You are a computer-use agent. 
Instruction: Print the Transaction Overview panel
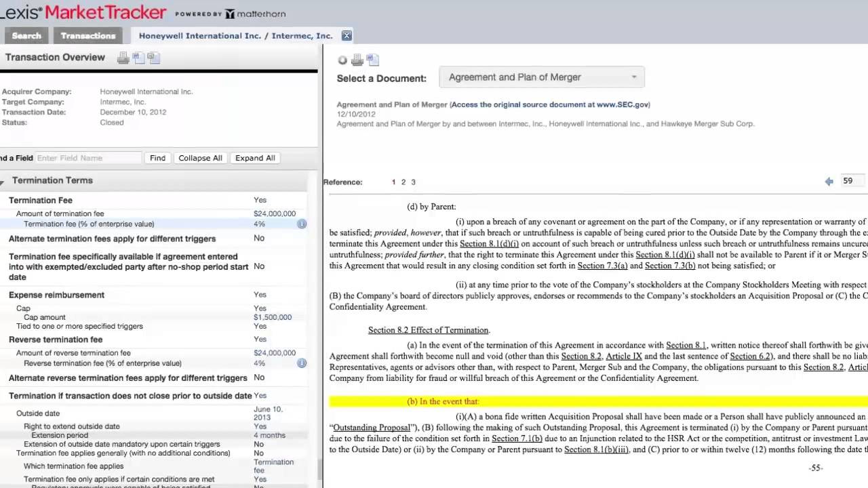123,58
